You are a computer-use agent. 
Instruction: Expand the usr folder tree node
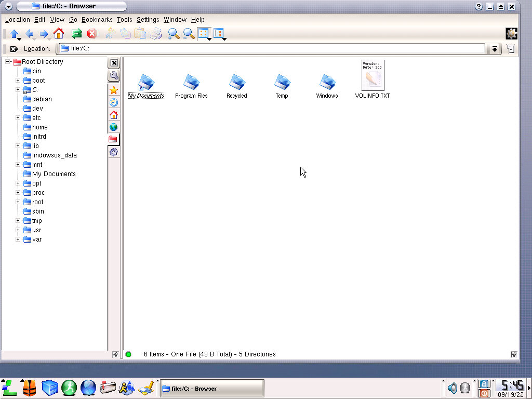[18, 230]
